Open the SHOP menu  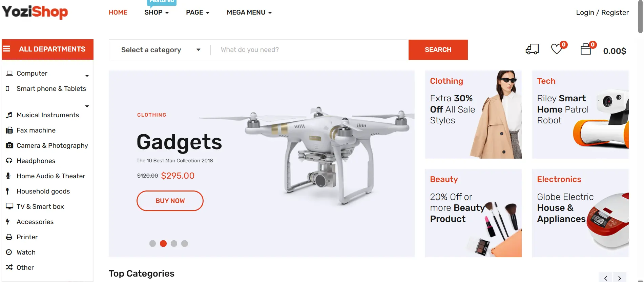click(x=157, y=13)
